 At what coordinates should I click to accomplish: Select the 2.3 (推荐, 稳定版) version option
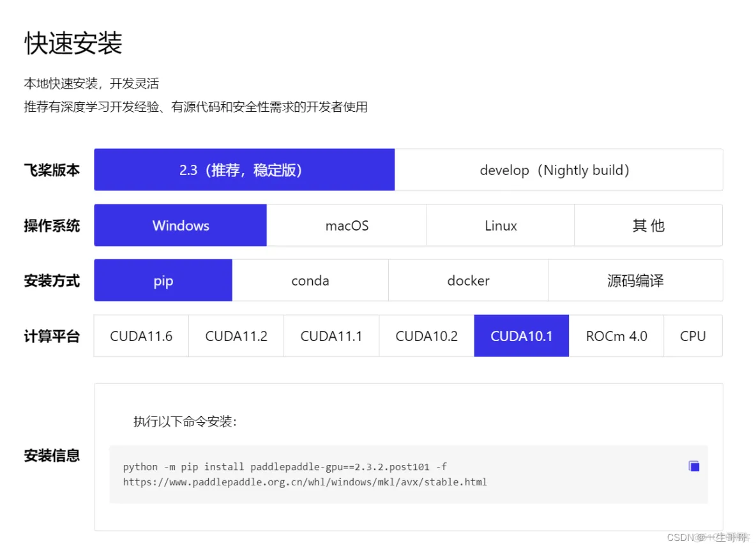(x=245, y=170)
